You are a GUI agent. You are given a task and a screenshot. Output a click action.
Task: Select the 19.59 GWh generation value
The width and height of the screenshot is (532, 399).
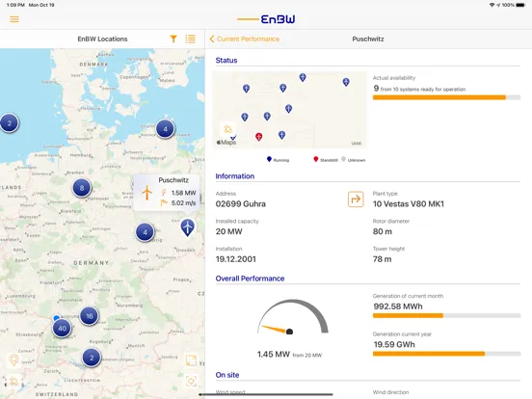coord(394,344)
